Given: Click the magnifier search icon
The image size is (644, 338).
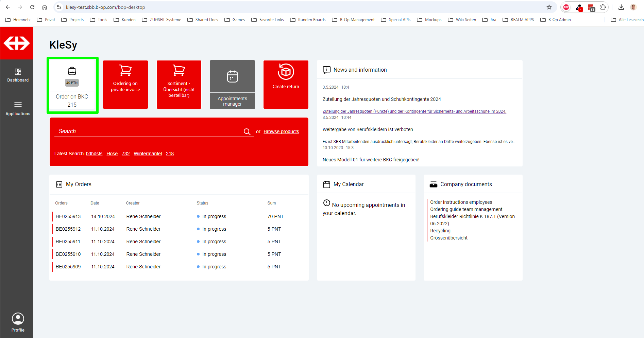Looking at the screenshot, I should point(247,132).
